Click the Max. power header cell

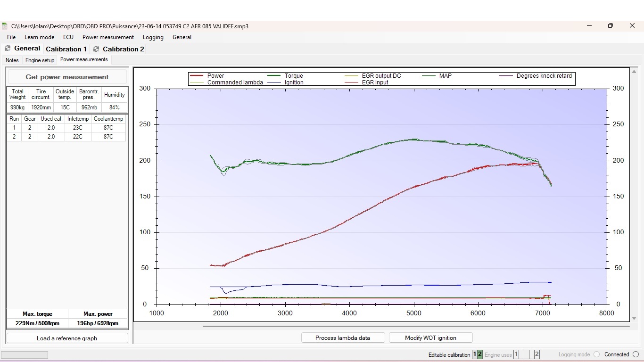(98, 314)
